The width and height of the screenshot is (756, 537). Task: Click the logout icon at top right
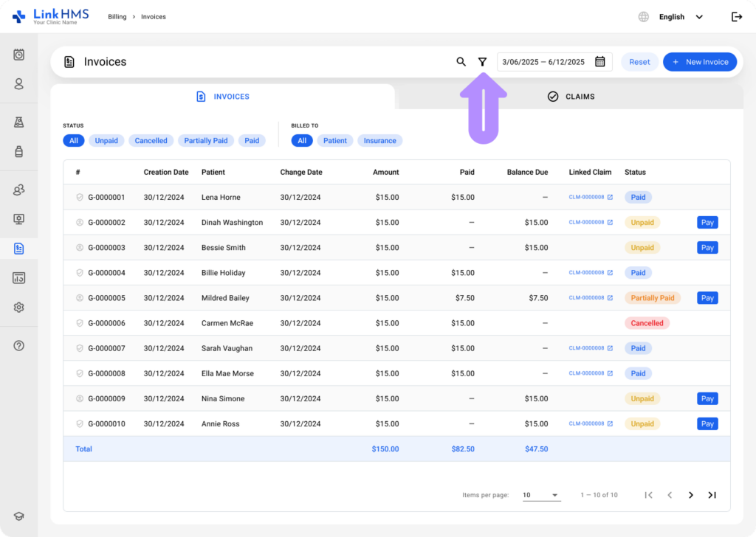tap(737, 17)
